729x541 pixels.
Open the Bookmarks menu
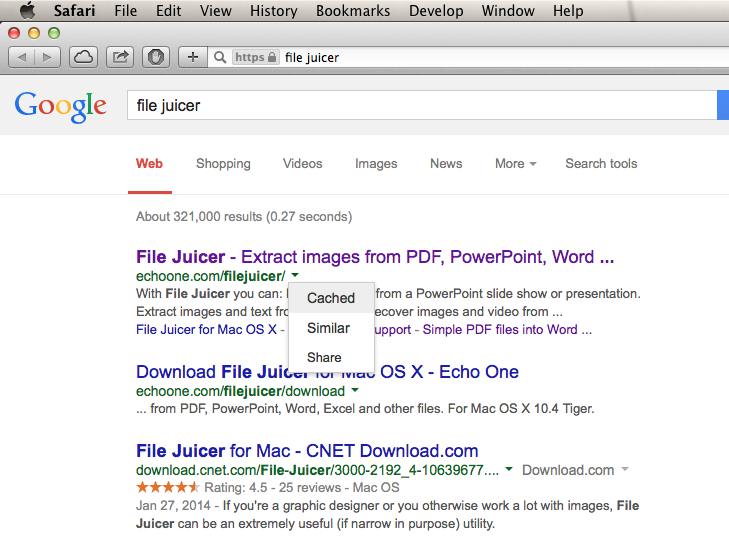(x=353, y=10)
